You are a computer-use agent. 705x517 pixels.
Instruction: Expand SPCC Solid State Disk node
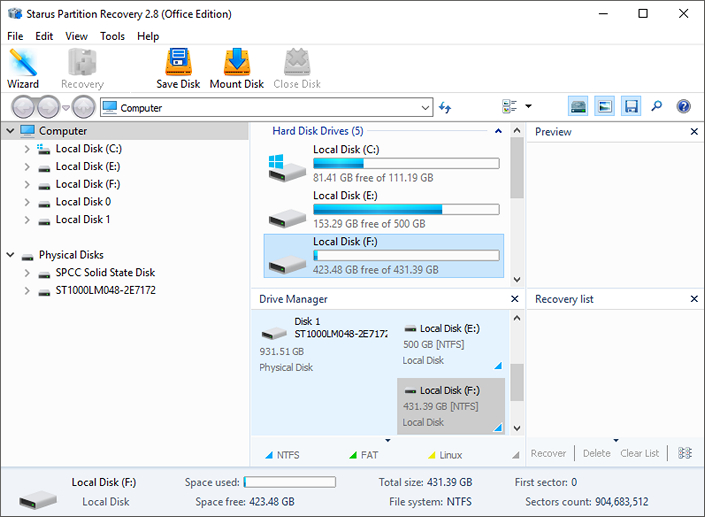(27, 273)
